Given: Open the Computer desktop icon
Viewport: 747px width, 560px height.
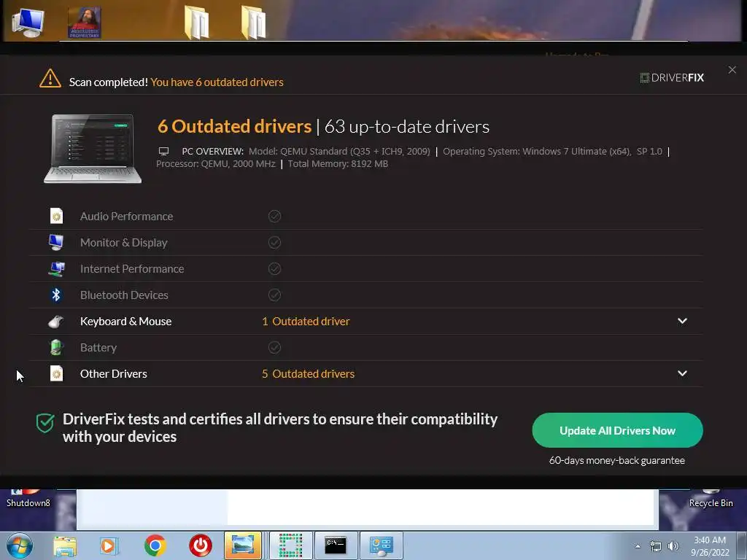Looking at the screenshot, I should pyautogui.click(x=28, y=23).
